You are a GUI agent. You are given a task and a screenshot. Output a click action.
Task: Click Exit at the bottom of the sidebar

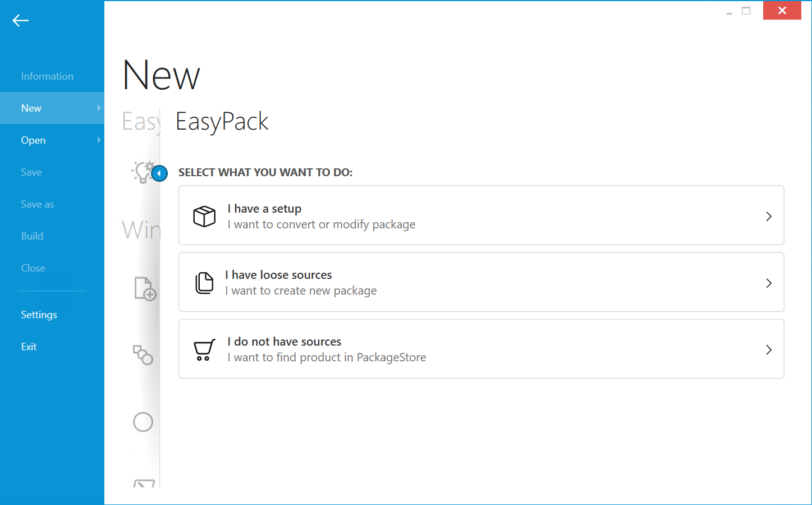pos(29,346)
